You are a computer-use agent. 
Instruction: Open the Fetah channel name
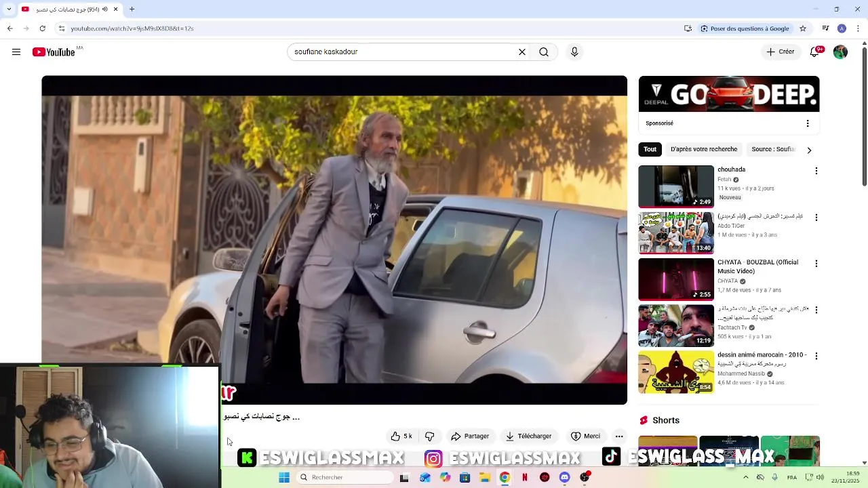coord(724,180)
